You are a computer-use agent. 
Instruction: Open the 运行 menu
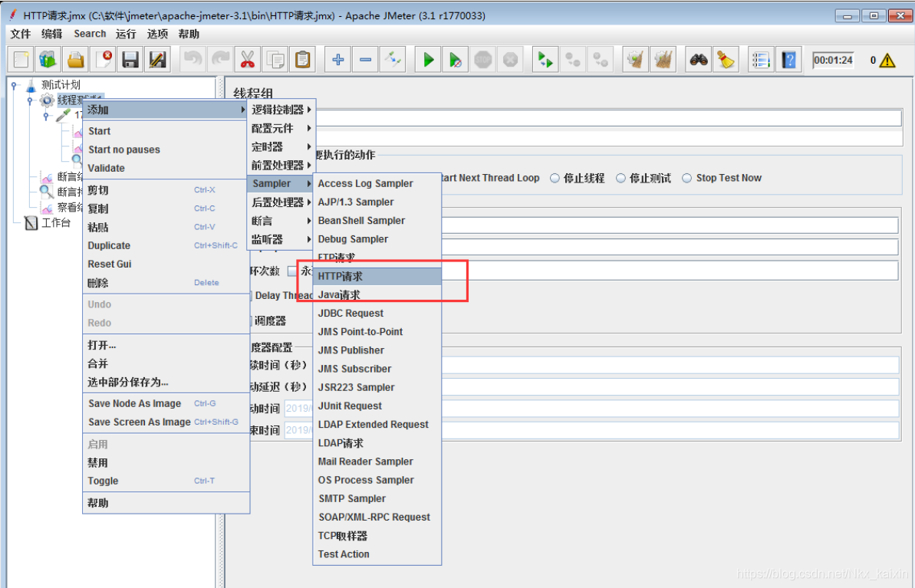(x=126, y=34)
